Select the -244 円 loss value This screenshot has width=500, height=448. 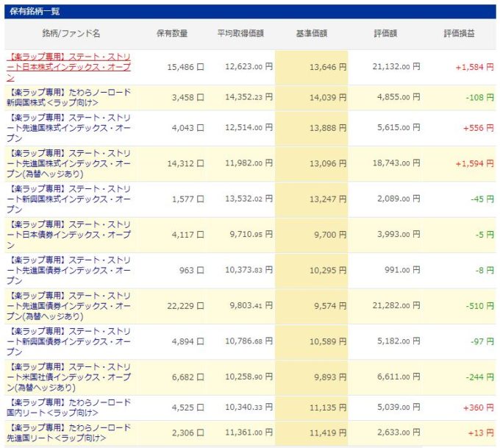480,377
